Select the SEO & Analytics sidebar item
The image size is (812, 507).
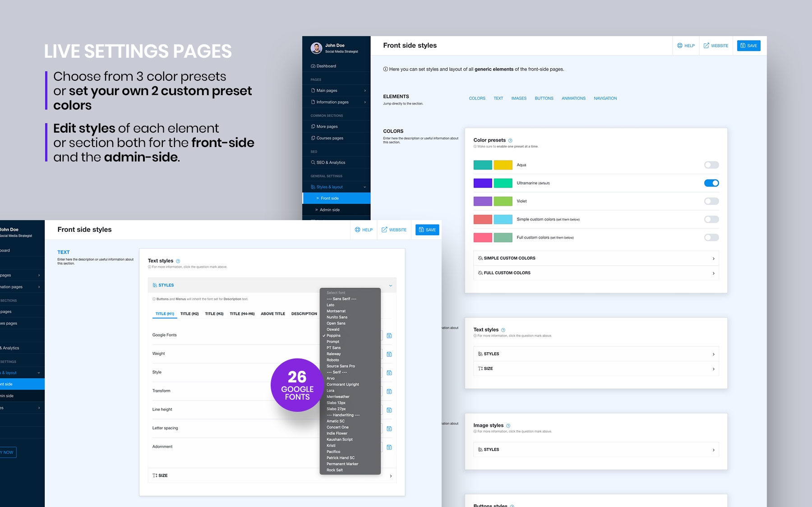click(330, 162)
